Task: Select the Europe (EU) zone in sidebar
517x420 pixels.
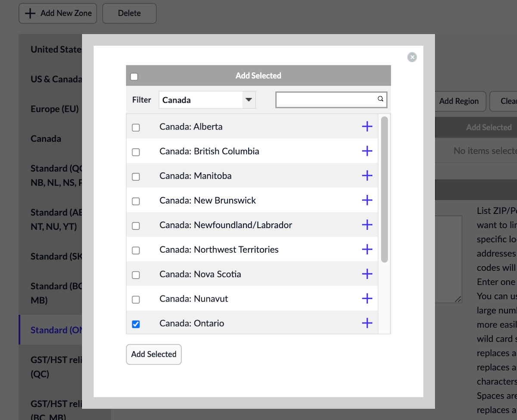Action: pyautogui.click(x=55, y=109)
